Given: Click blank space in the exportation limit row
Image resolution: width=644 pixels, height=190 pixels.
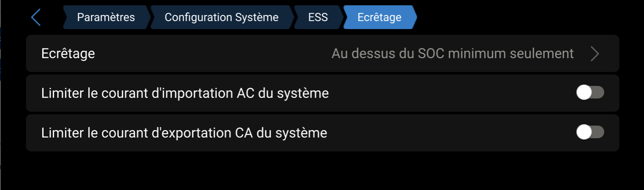Looking at the screenshot, I should [x=440, y=133].
